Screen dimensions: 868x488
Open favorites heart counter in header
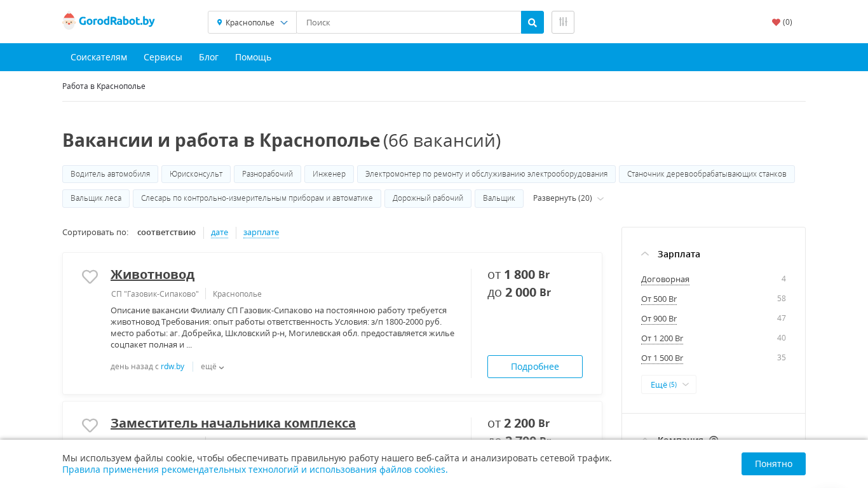coord(782,22)
